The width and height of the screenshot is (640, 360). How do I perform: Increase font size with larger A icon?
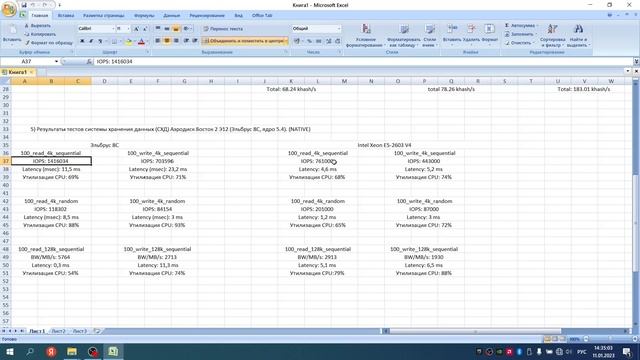click(136, 29)
